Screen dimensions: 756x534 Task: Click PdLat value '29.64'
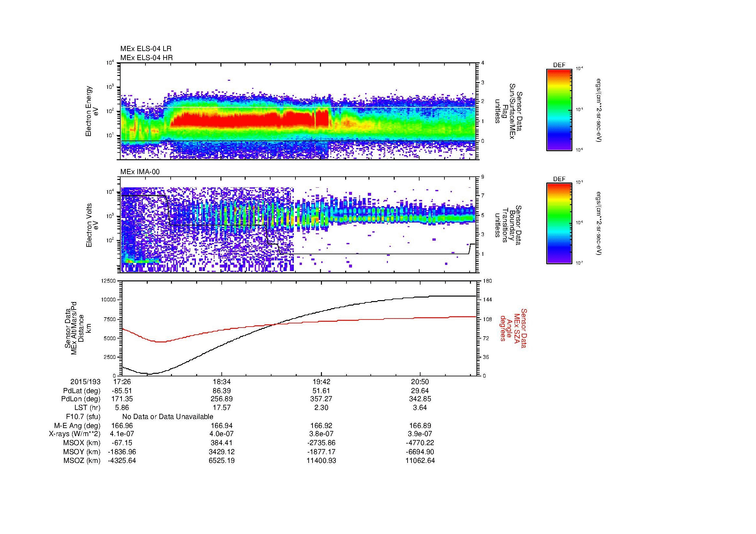coord(420,391)
